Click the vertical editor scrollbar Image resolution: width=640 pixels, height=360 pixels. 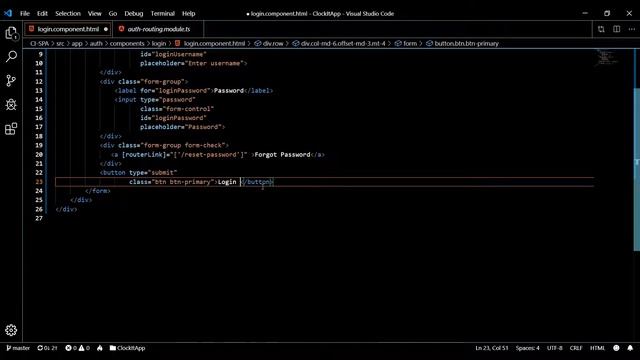pyautogui.click(x=636, y=169)
